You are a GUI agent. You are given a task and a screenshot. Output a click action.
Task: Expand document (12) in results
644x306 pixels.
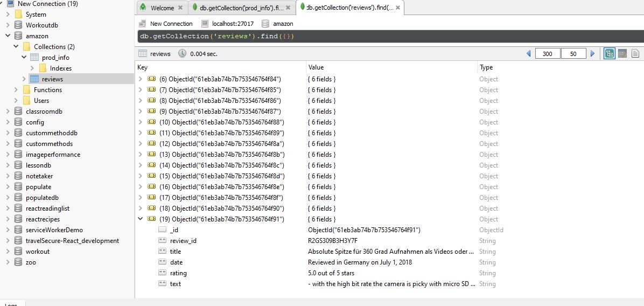pos(141,143)
